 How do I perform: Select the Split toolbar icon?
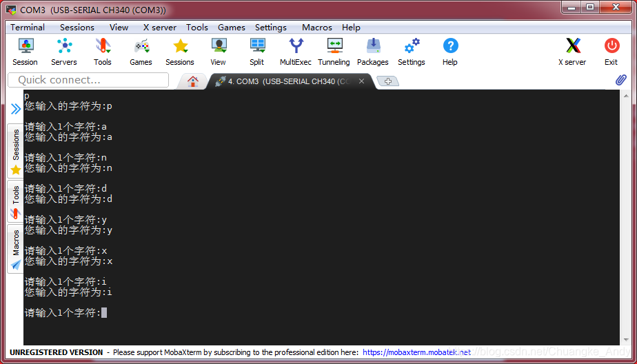257,52
